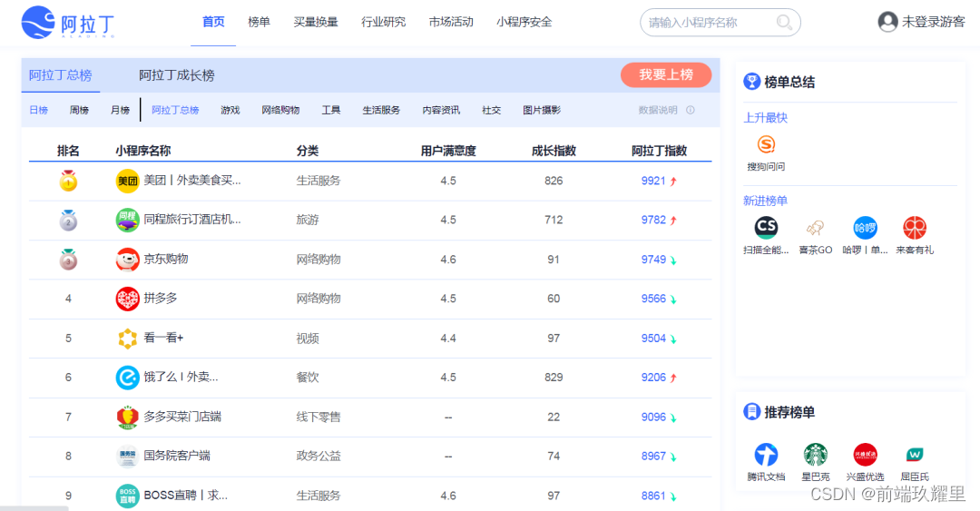Click the 扫描全能 CS icon
The height and width of the screenshot is (511, 980).
coord(766,227)
